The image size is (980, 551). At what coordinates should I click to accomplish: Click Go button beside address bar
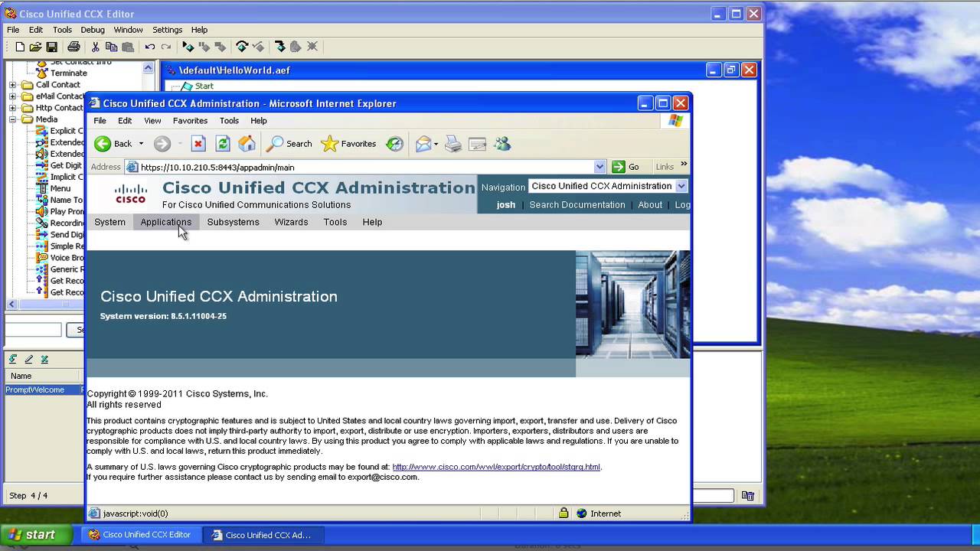click(626, 167)
